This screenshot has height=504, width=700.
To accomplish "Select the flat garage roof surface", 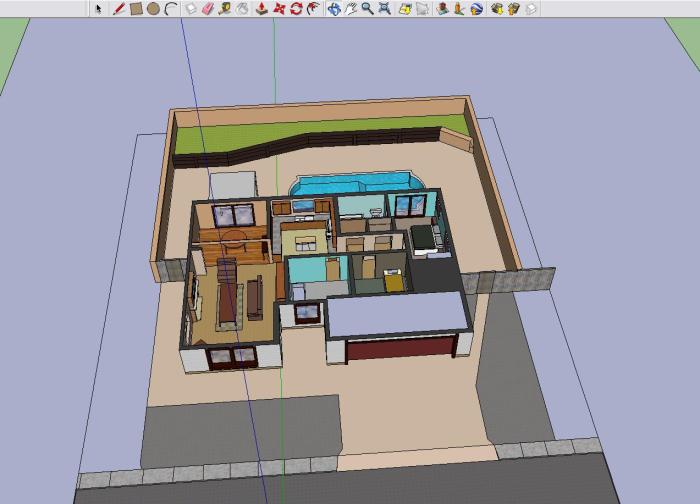I will tap(397, 315).
